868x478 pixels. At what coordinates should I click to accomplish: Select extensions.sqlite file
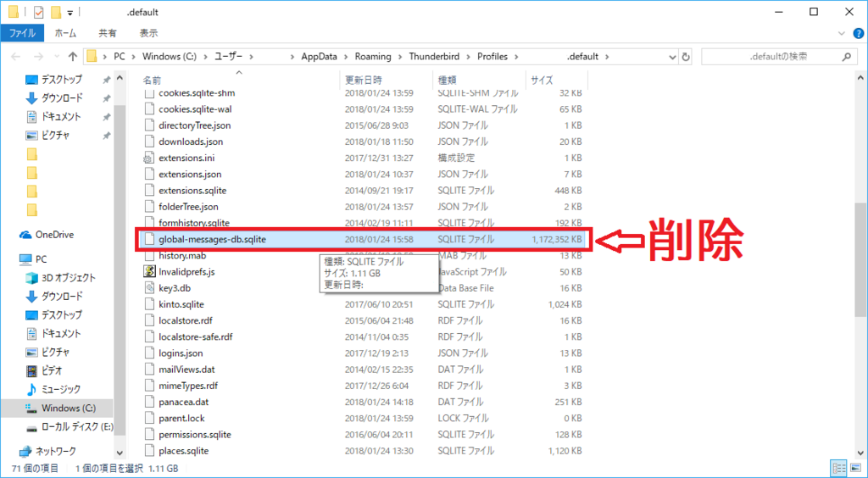[192, 191]
